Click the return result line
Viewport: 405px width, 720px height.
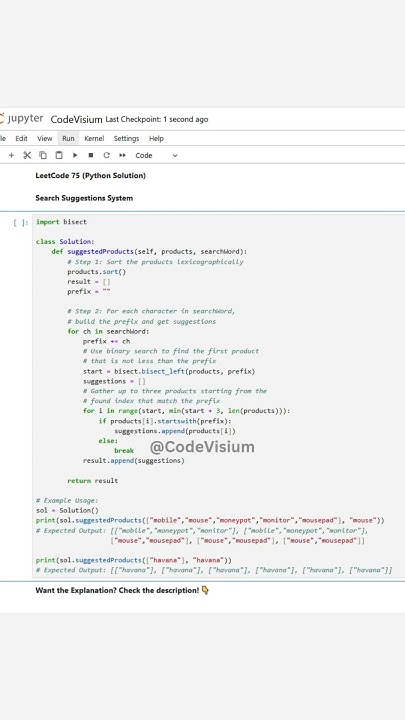pyautogui.click(x=92, y=481)
